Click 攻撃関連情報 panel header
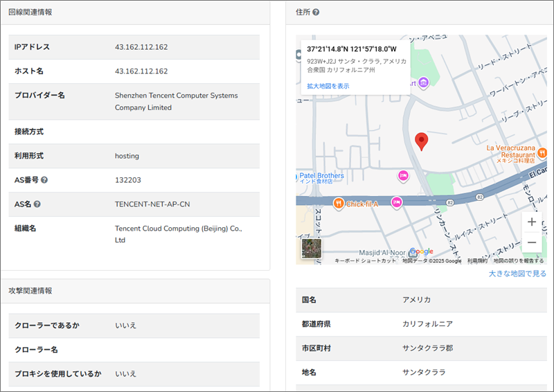Image resolution: width=554 pixels, height=392 pixels. point(30,291)
